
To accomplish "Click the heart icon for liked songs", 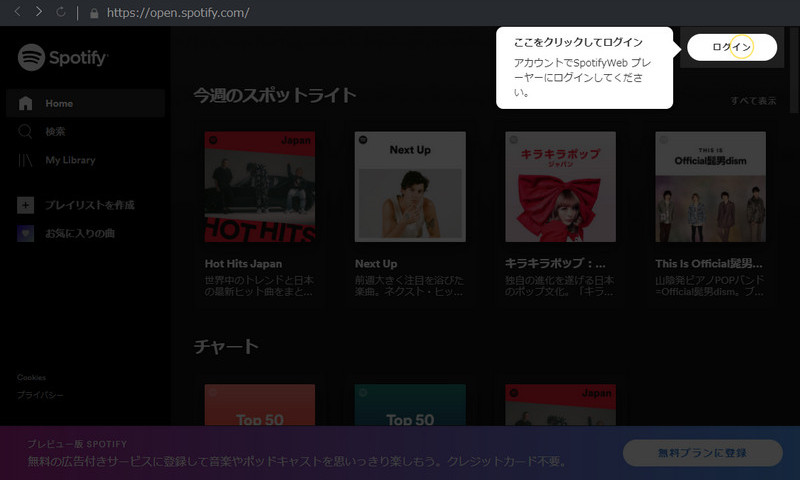I will pos(26,234).
